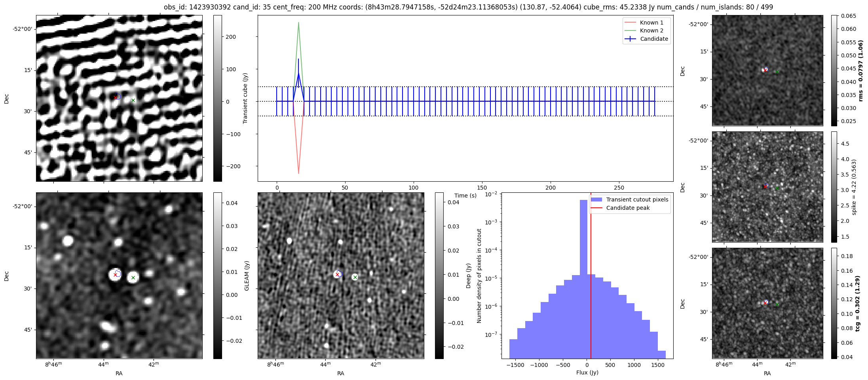Click the peak of the green Known 2 curve
868x380 pixels.
pos(298,23)
